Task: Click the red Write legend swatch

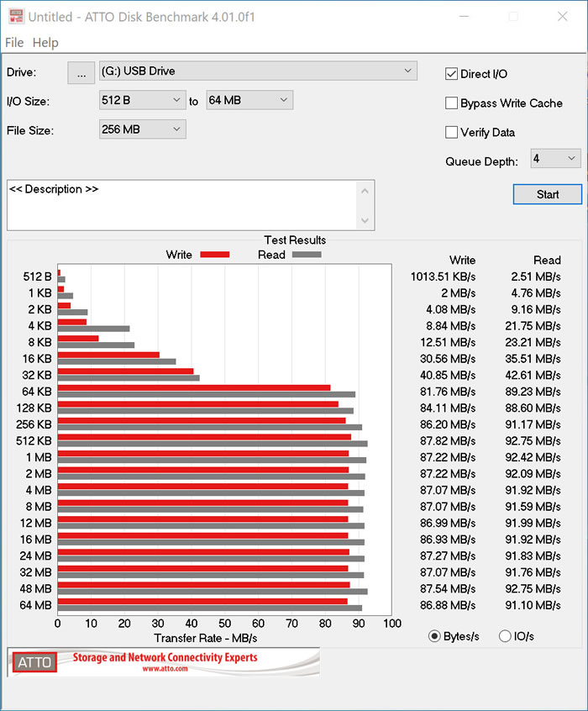Action: tap(214, 255)
